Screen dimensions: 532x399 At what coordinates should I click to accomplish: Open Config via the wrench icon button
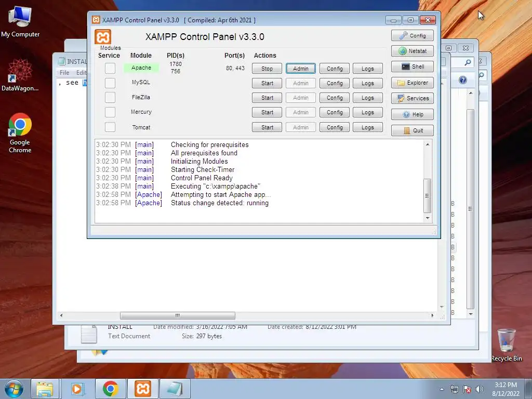point(412,35)
